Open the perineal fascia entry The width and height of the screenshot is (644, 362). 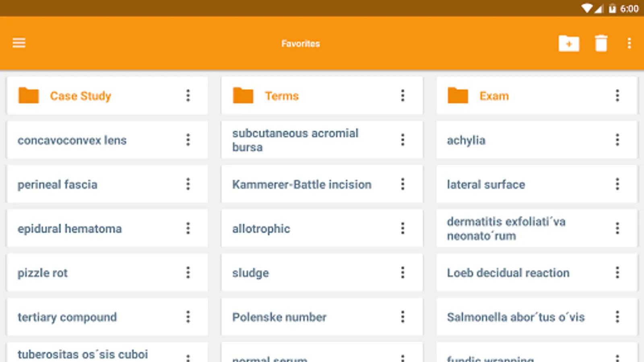[58, 185]
